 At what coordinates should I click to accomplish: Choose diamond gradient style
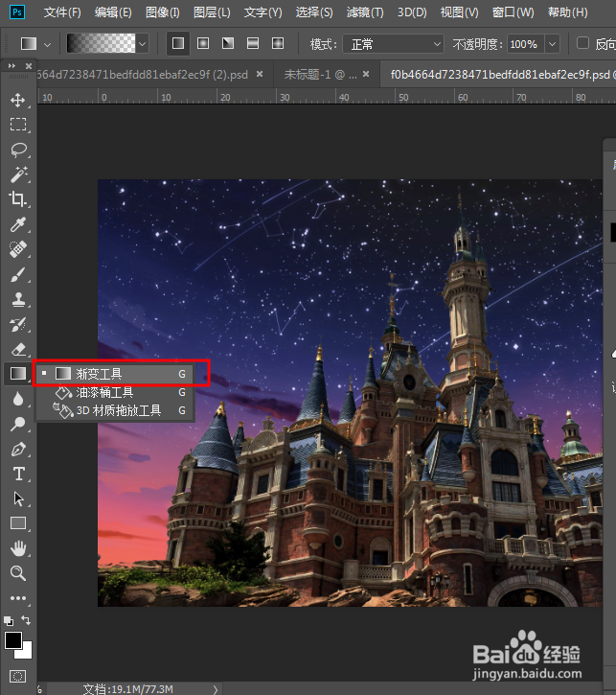tap(278, 43)
